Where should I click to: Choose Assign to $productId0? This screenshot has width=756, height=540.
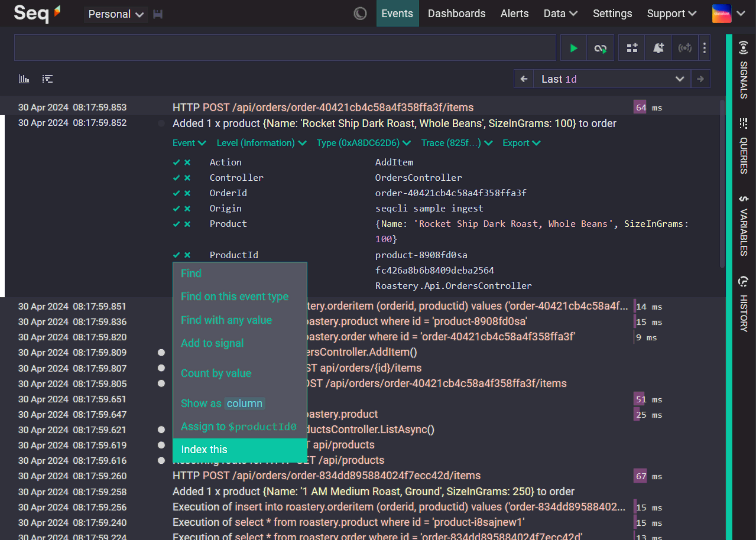click(240, 427)
